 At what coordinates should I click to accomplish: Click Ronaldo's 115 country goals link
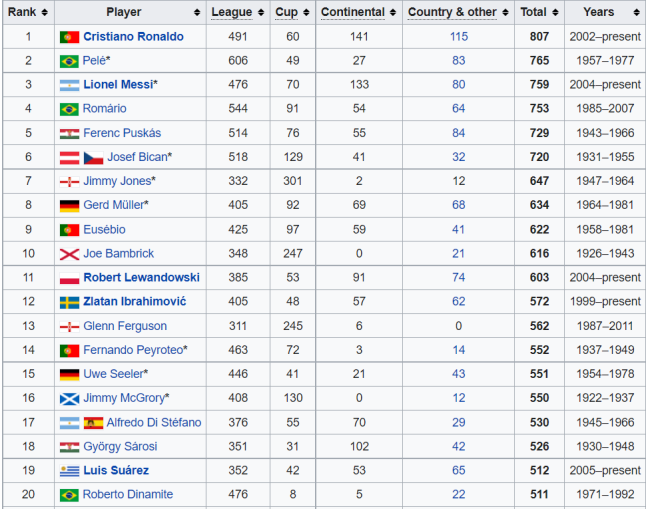tap(458, 36)
